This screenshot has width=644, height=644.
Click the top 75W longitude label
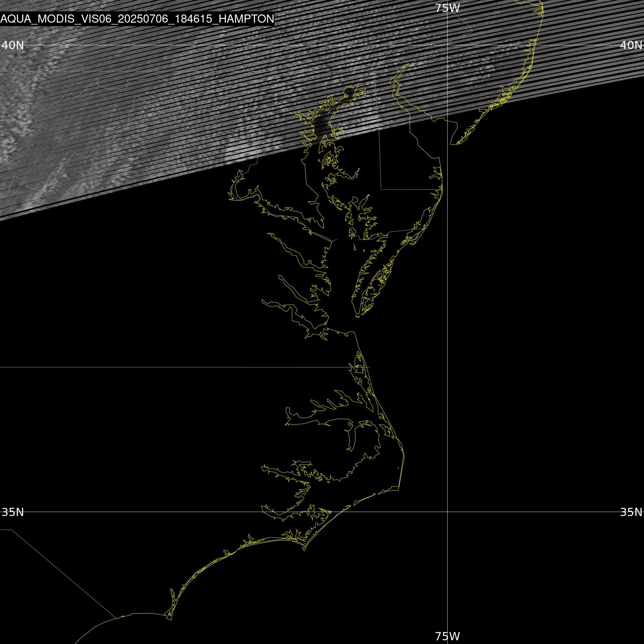click(x=447, y=8)
